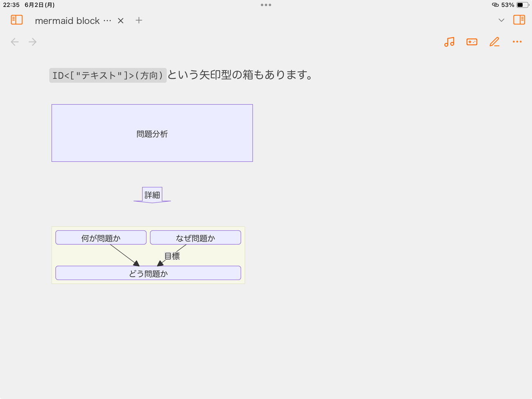
Task: Select the 詳細 arrow block
Action: [152, 195]
